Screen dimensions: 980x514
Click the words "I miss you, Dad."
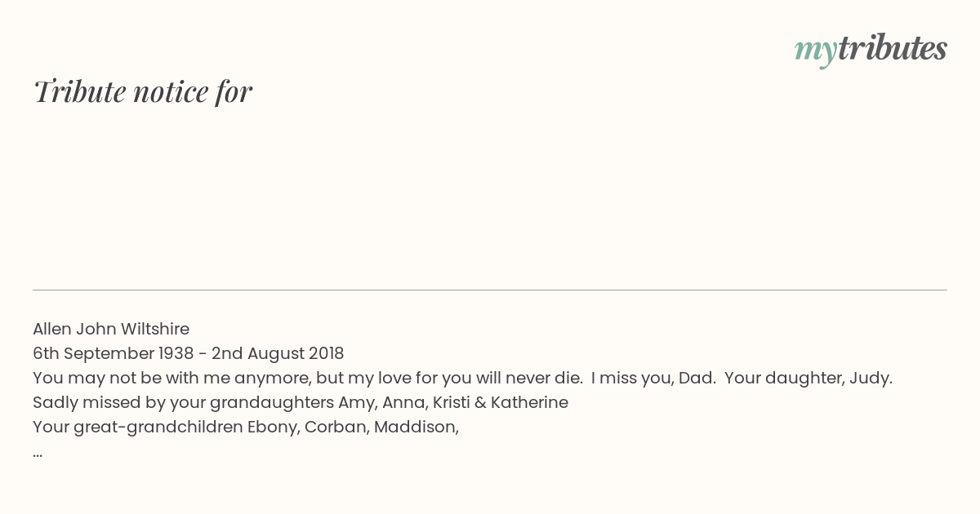652,378
